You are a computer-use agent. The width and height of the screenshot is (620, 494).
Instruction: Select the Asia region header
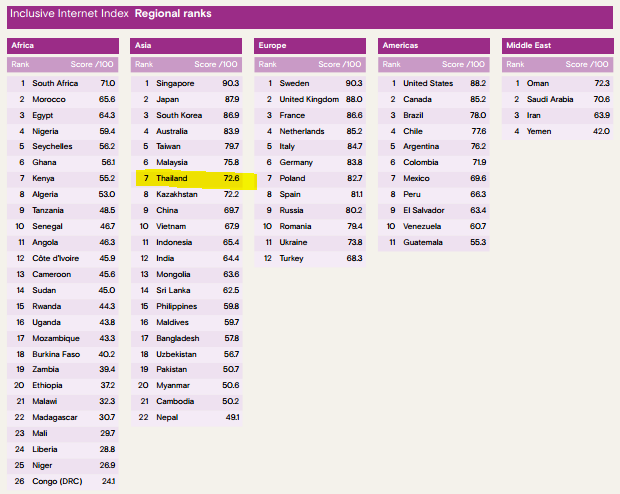186,45
